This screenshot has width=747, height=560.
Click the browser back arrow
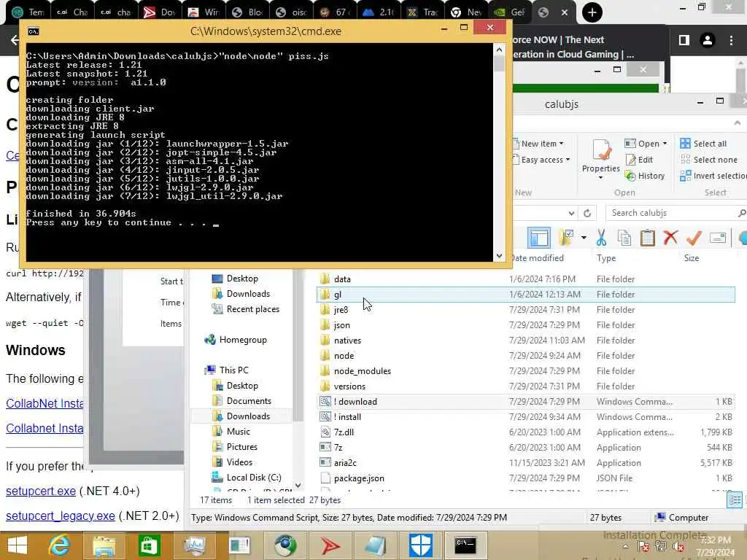[x=15, y=40]
